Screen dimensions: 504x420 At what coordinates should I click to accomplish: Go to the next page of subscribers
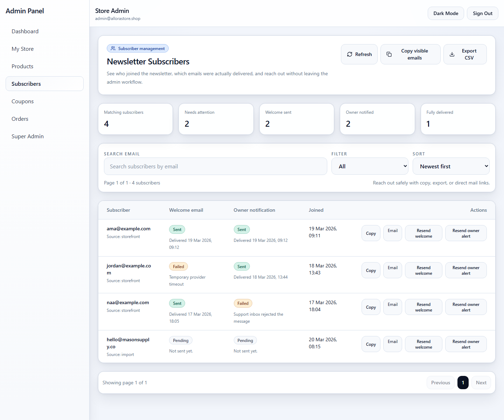481,382
